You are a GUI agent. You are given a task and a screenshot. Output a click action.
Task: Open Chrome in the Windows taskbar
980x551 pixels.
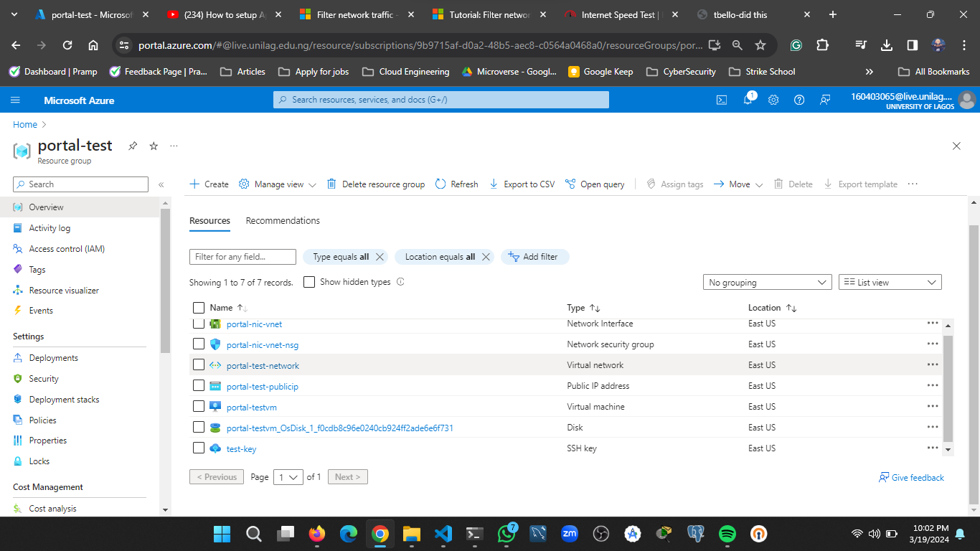pos(380,534)
